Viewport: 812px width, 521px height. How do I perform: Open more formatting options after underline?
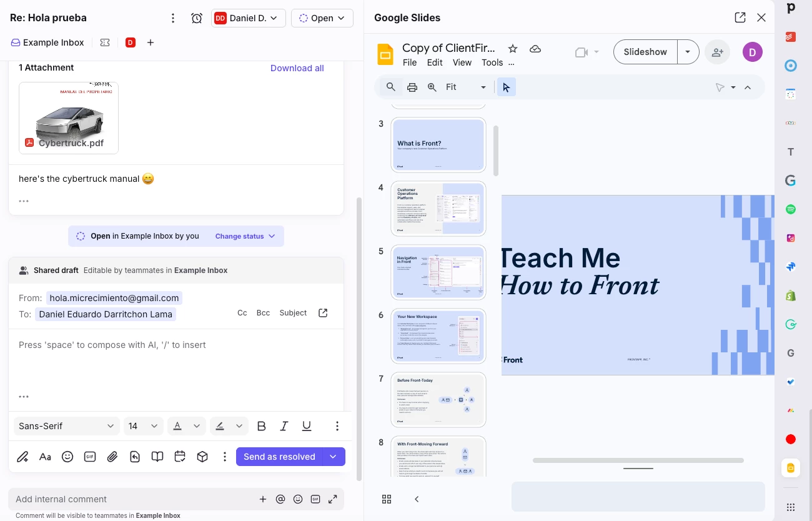point(337,426)
